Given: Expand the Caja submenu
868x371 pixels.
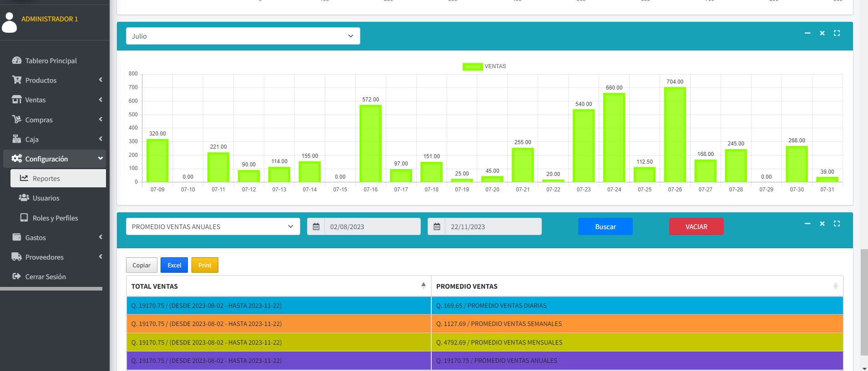Looking at the screenshot, I should [101, 139].
